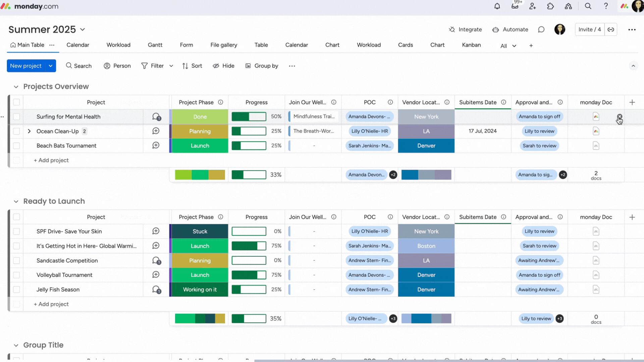The height and width of the screenshot is (362, 644).
Task: Open the inbox tray icon
Action: pos(515,6)
